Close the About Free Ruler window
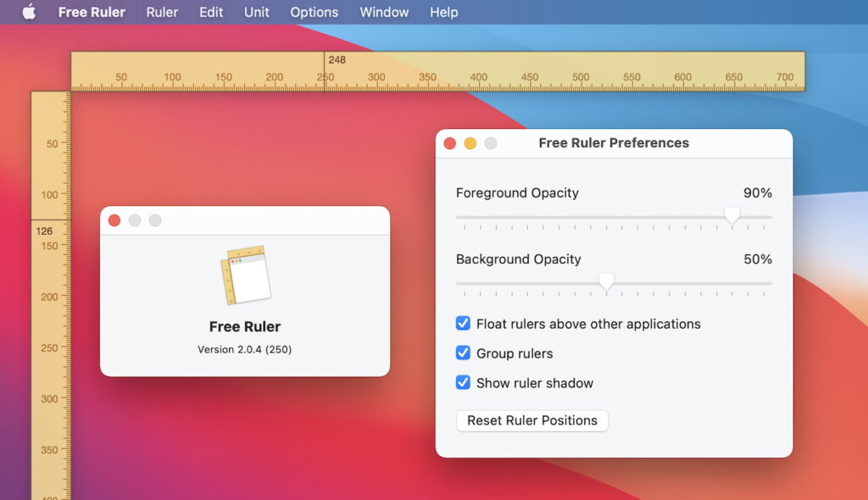Viewport: 868px width, 500px height. [x=114, y=220]
